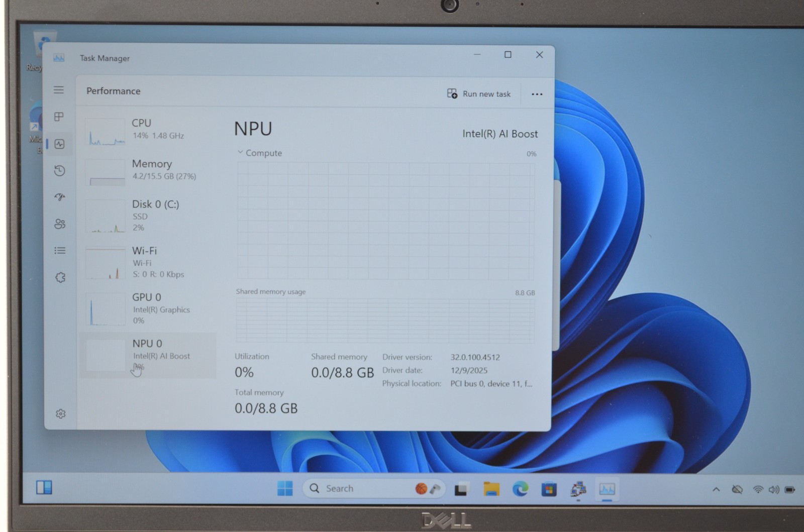Maximize the Task Manager window
Screen dimensions: 804x532
508,54
